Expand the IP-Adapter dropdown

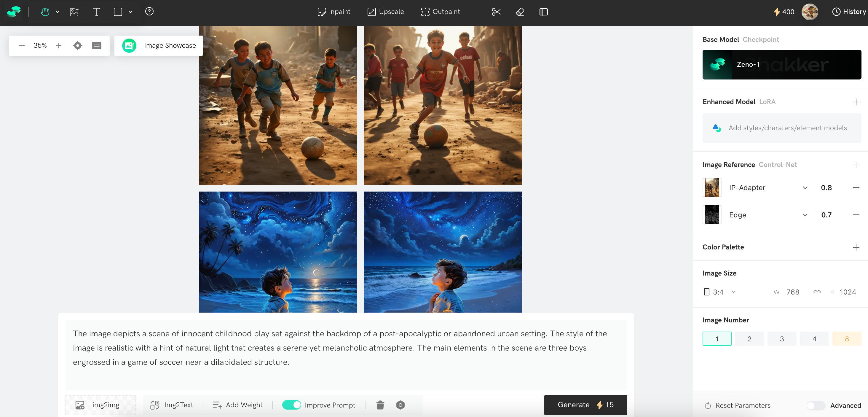[805, 188]
